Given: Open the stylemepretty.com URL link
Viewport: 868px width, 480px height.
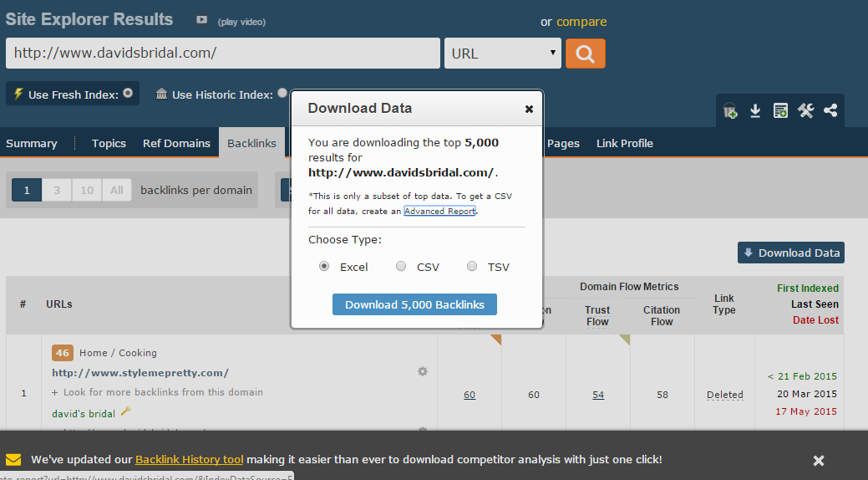Looking at the screenshot, I should [x=140, y=373].
